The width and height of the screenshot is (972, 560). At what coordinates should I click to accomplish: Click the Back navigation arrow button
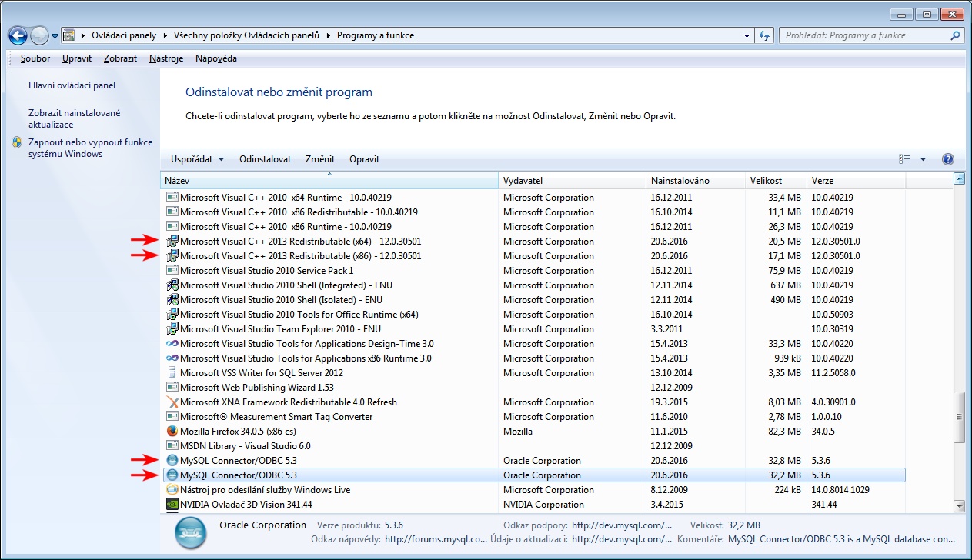pos(18,35)
